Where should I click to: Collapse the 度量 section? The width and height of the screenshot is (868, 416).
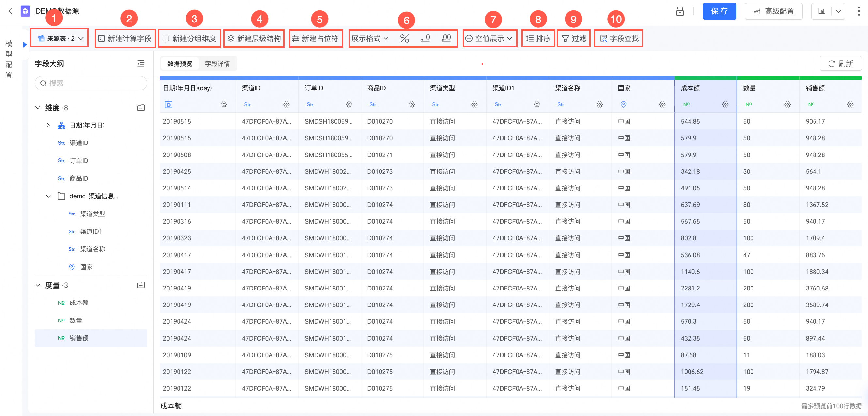click(38, 285)
